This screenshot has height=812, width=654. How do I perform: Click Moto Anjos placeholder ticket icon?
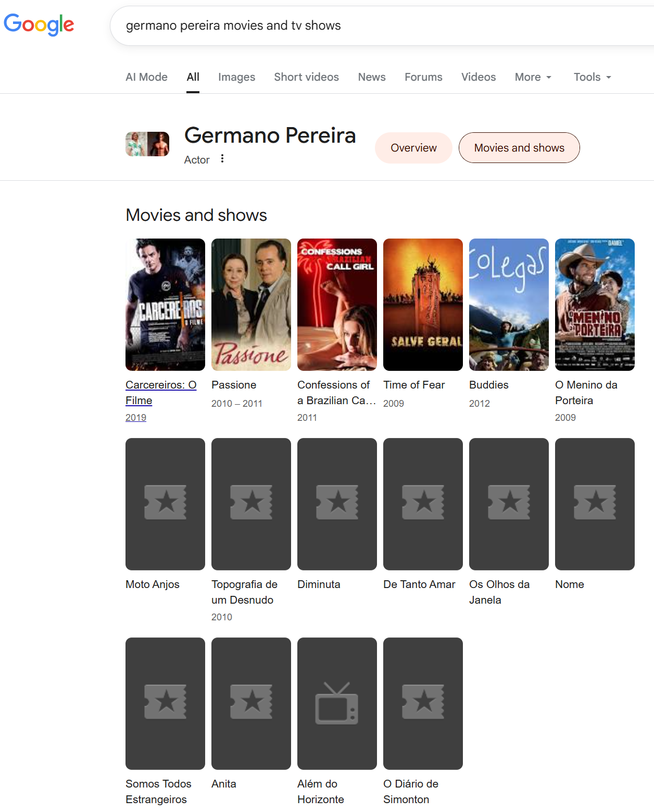(x=165, y=503)
